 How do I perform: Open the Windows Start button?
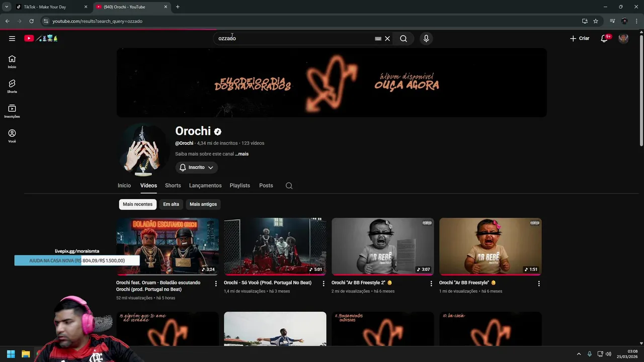coord(11,354)
